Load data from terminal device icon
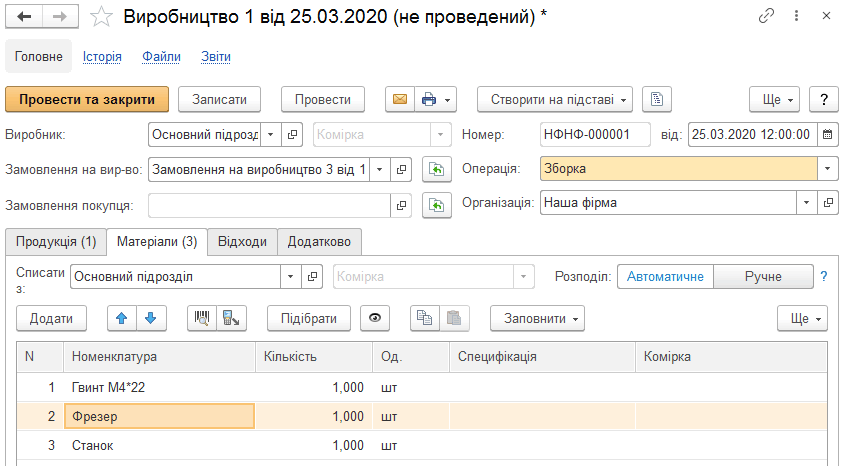The image size is (842, 467). (231, 318)
